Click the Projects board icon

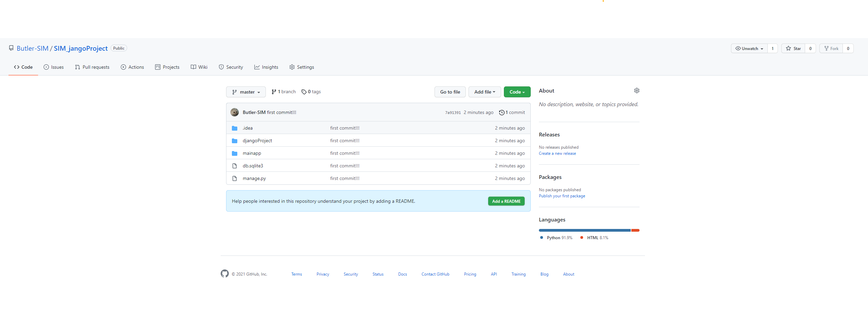[158, 67]
